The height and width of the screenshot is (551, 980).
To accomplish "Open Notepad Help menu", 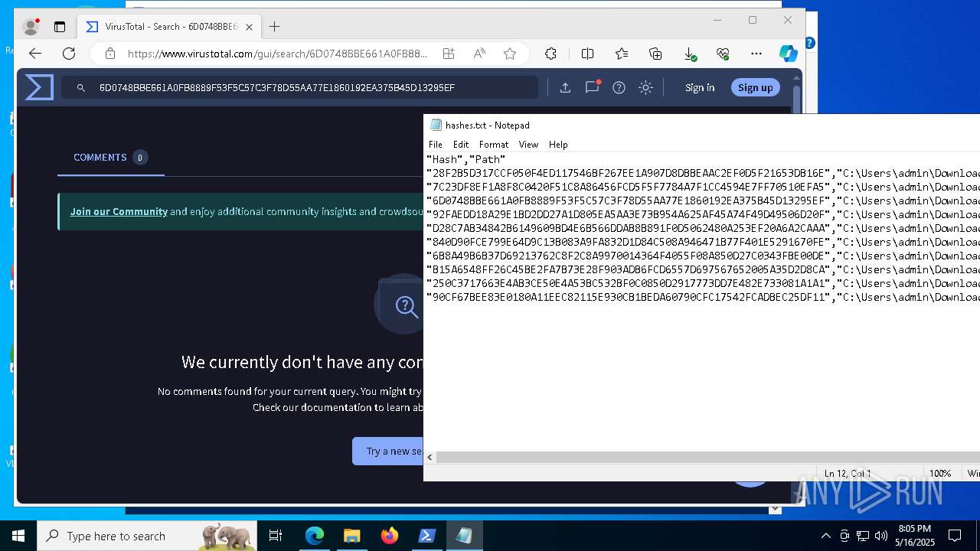I will [x=558, y=144].
